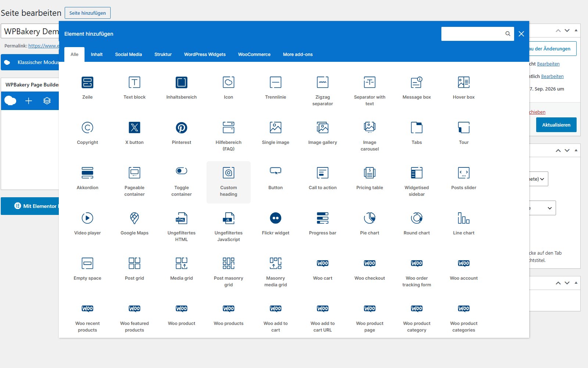Add the Posts slider element

(x=464, y=178)
